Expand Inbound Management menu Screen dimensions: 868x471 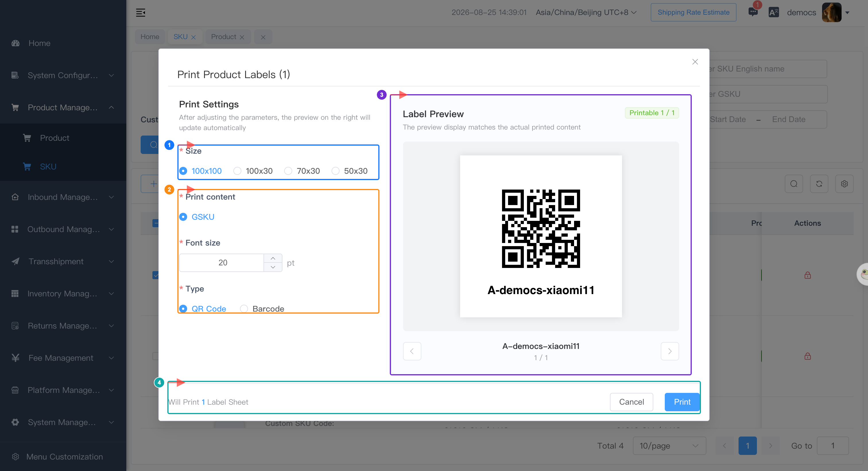point(112,197)
